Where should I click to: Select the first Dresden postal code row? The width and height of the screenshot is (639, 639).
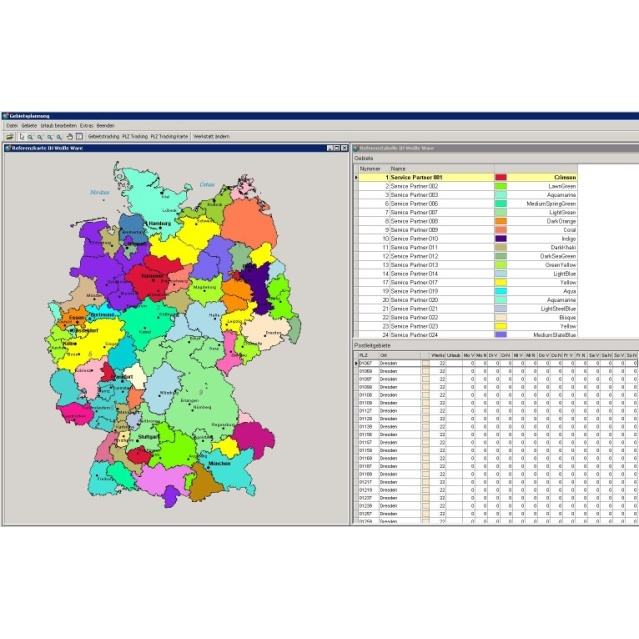pyautogui.click(x=497, y=363)
